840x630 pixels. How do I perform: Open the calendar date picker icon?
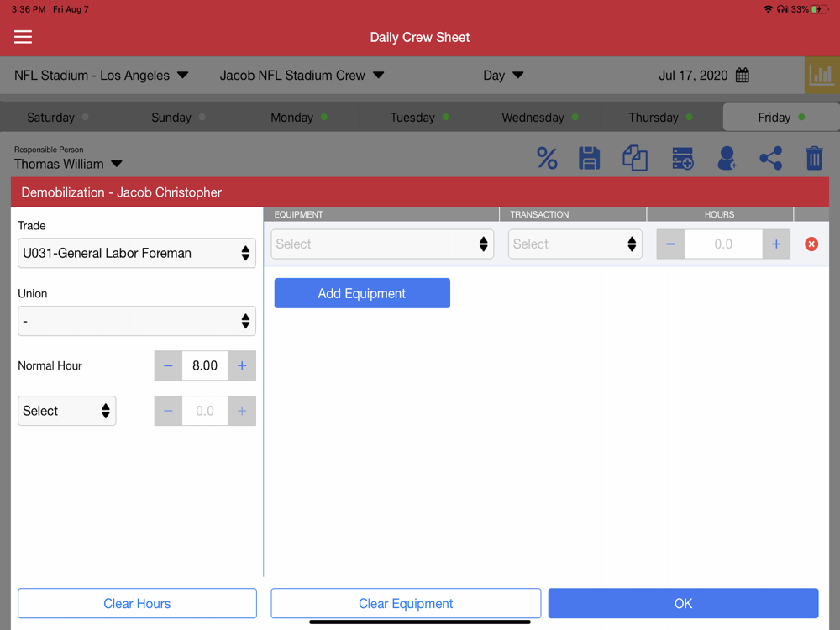tap(743, 75)
